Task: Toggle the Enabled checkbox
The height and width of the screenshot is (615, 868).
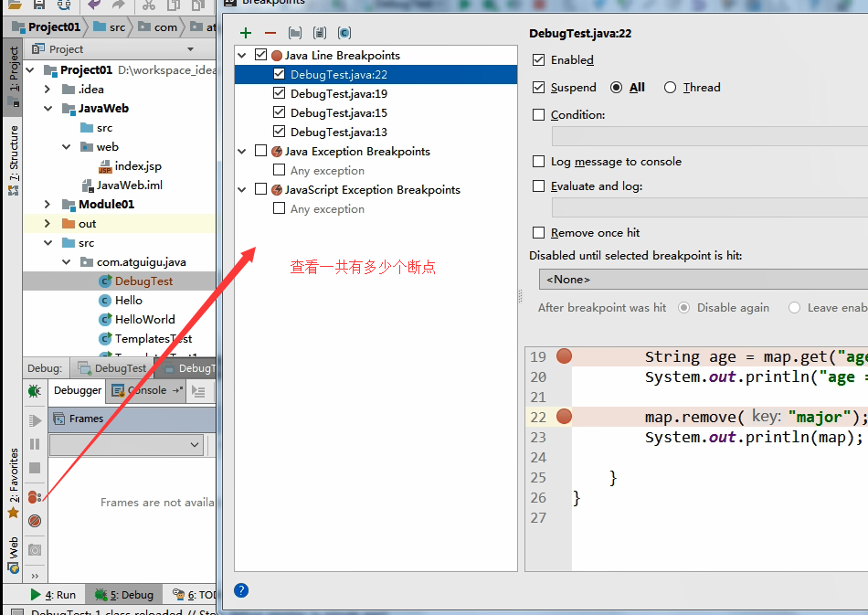Action: pos(539,59)
